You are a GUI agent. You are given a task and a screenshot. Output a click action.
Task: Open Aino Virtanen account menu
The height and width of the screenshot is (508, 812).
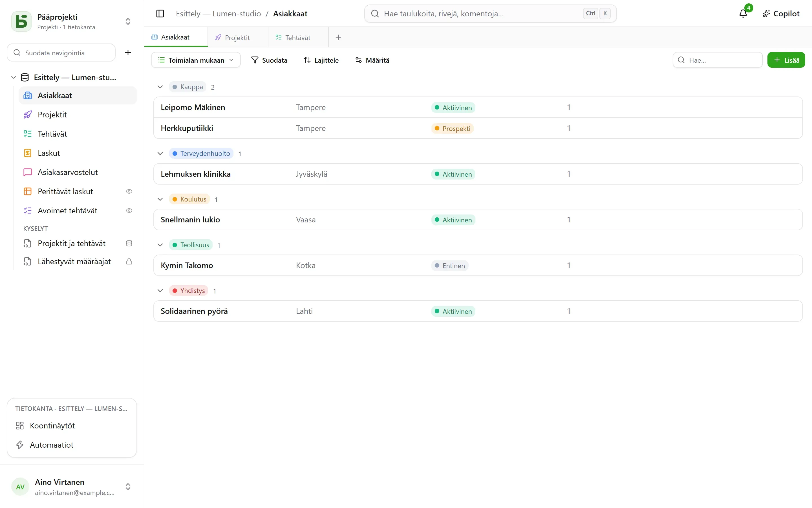pyautogui.click(x=72, y=487)
